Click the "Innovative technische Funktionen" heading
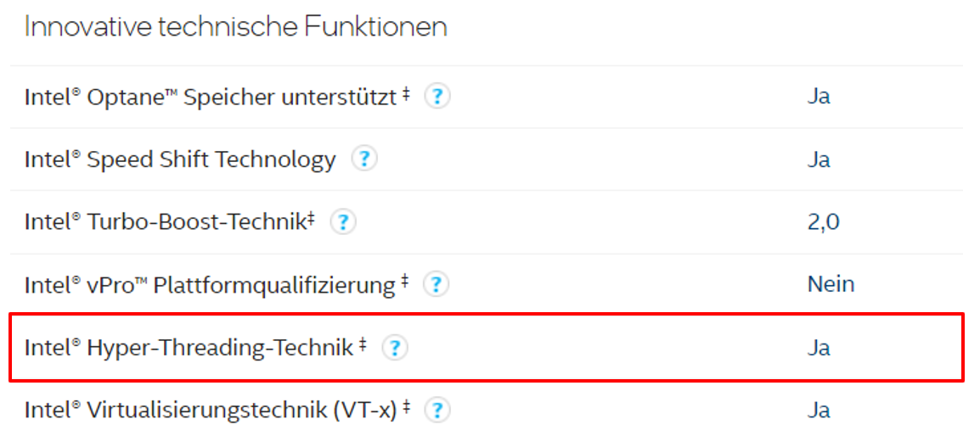This screenshot has height=436, width=980. pos(235,27)
